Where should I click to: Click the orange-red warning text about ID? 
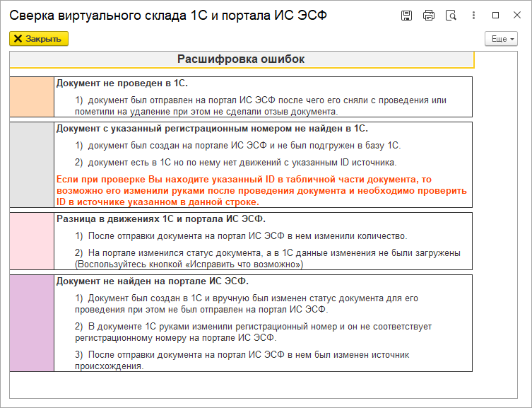click(261, 191)
